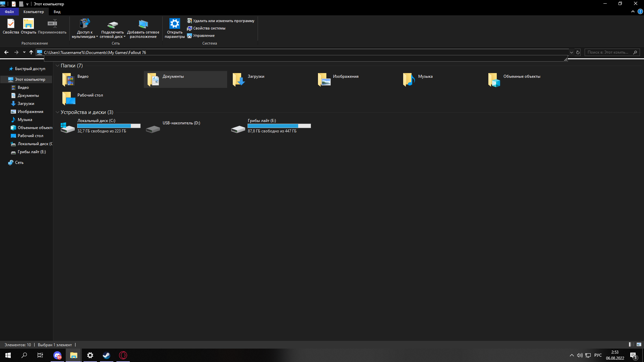Viewport: 644px width, 362px height.
Task: Click Map network drive (Подключить сетевой диск) icon
Action: coord(112,24)
